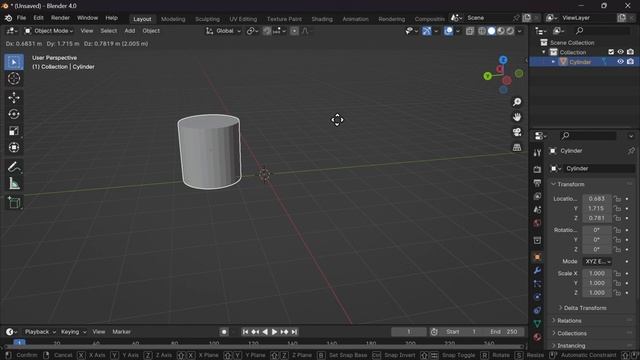Click the Zoom viewport magnifier icon

[x=517, y=102]
